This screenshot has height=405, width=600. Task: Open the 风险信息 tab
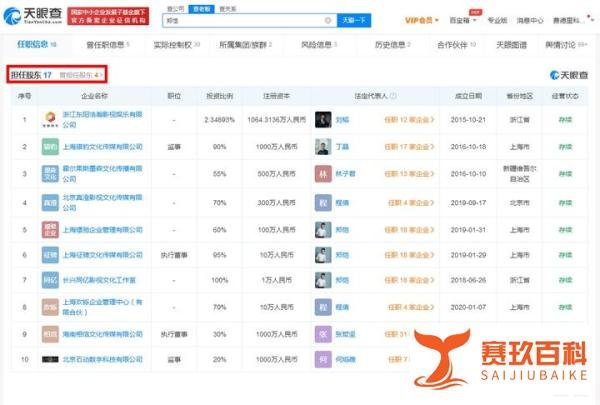pyautogui.click(x=319, y=45)
